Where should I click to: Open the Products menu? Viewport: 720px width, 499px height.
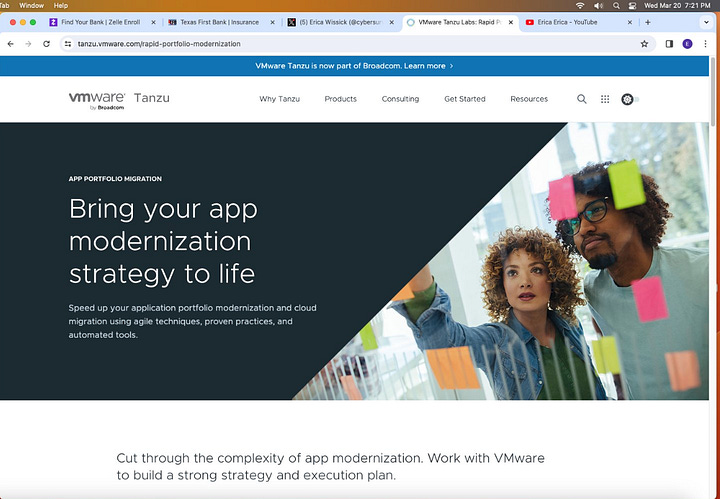[x=340, y=99]
